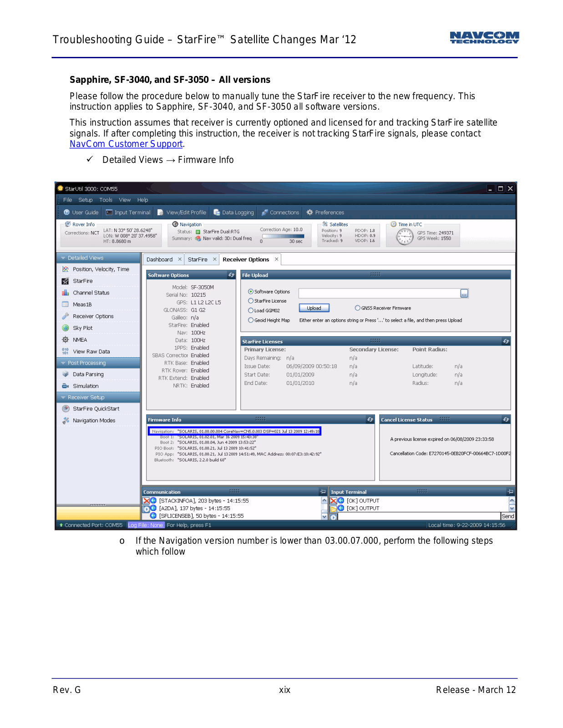Select the PIO App firmware row
Image resolution: width=563 pixels, height=728 pixels.
[238, 454]
